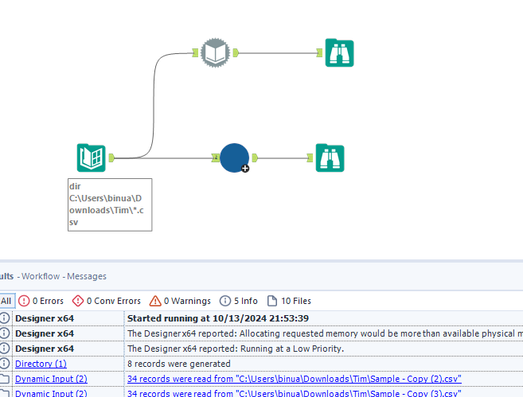Image resolution: width=523 pixels, height=397 pixels.
Task: Click info icon beside 'Started running' row
Action: point(4,318)
